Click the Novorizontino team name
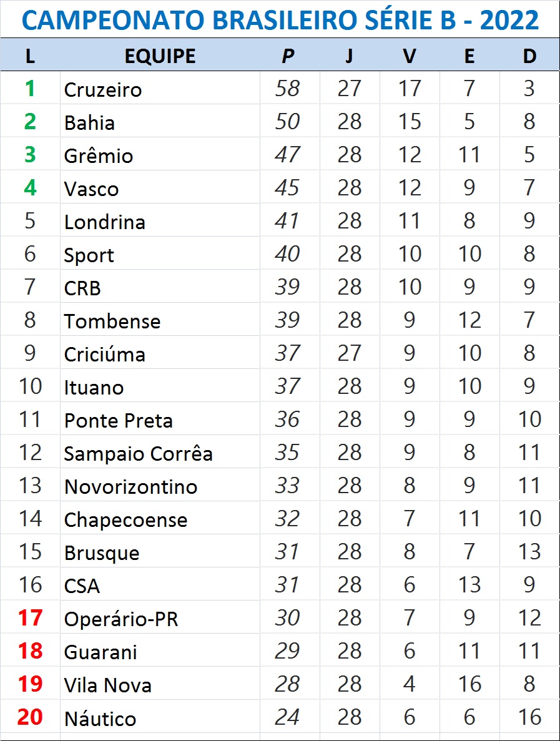The height and width of the screenshot is (741, 560). tap(130, 486)
